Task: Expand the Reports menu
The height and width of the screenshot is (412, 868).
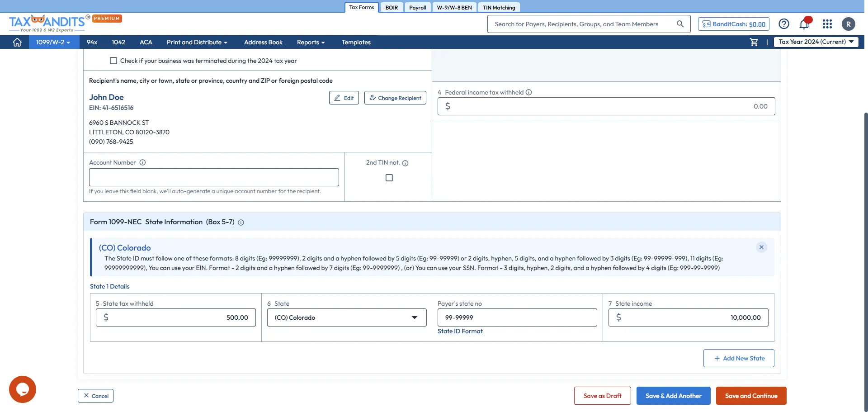Action: point(311,42)
